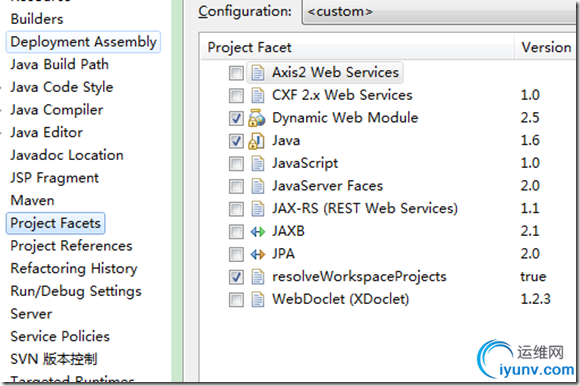580x386 pixels.
Task: Click the JavaServer Faces document icon
Action: [257, 186]
